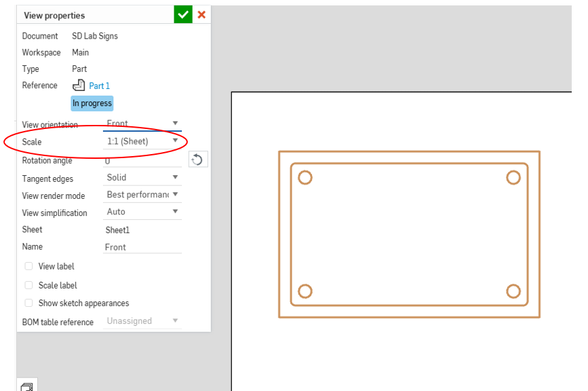
Task: Click the Name field containing Front
Action: point(142,247)
